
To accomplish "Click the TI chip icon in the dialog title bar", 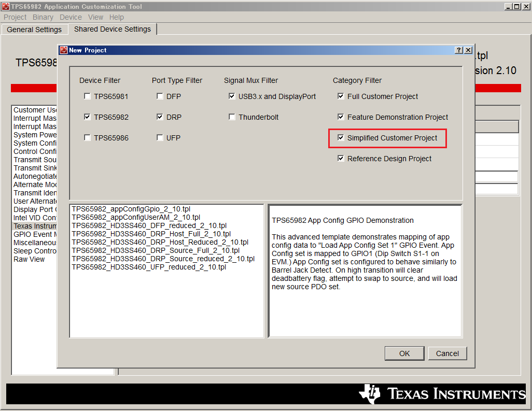I will [63, 50].
